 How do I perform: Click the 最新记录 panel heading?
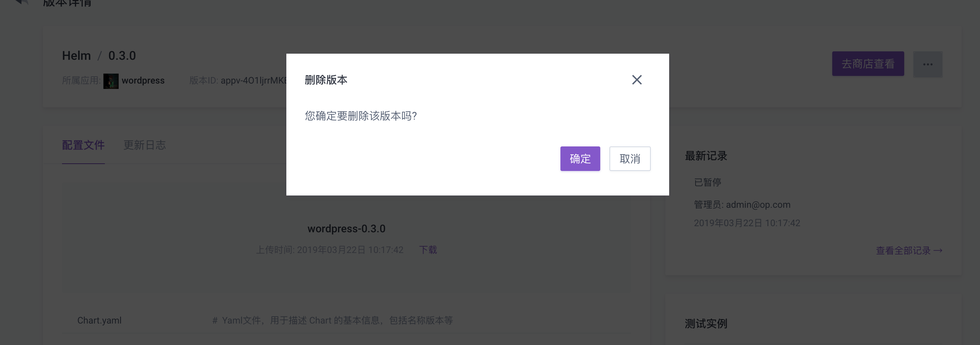[705, 156]
